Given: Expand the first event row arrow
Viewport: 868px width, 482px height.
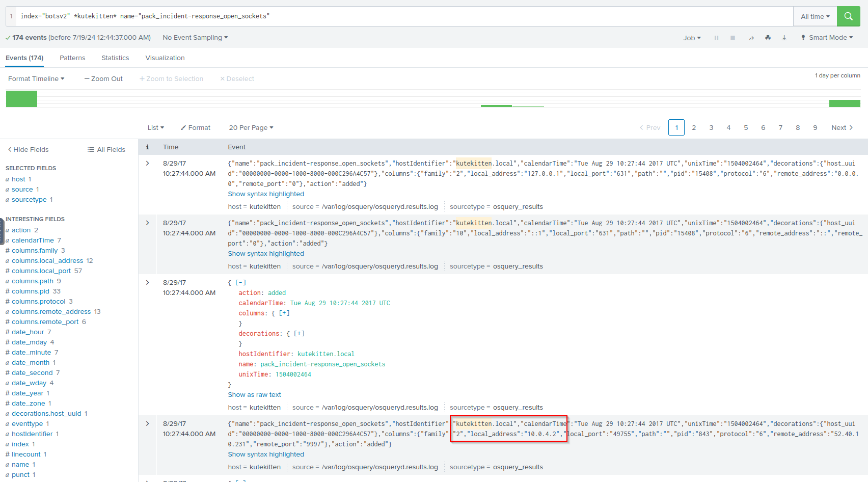Looking at the screenshot, I should pyautogui.click(x=148, y=164).
